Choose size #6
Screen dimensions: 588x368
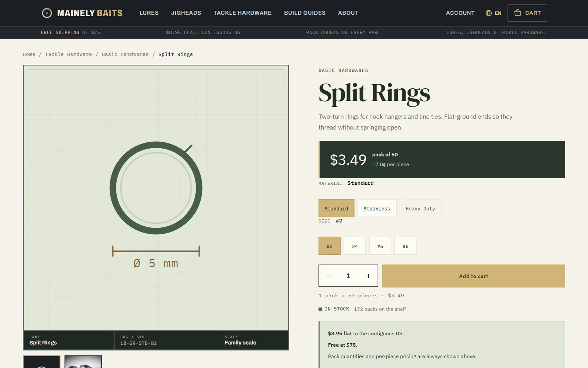pos(405,246)
